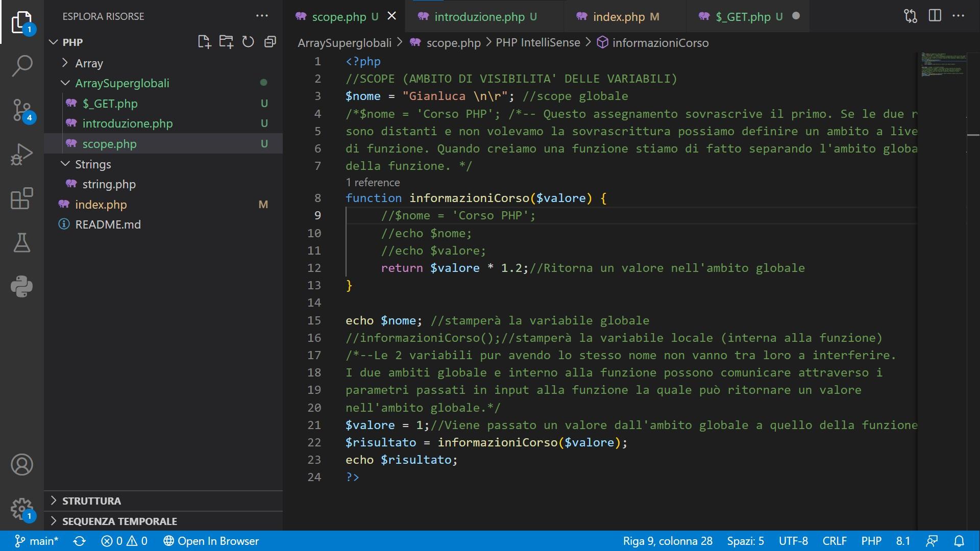The width and height of the screenshot is (980, 551).
Task: Synchronize changes in status bar
Action: [x=80, y=541]
